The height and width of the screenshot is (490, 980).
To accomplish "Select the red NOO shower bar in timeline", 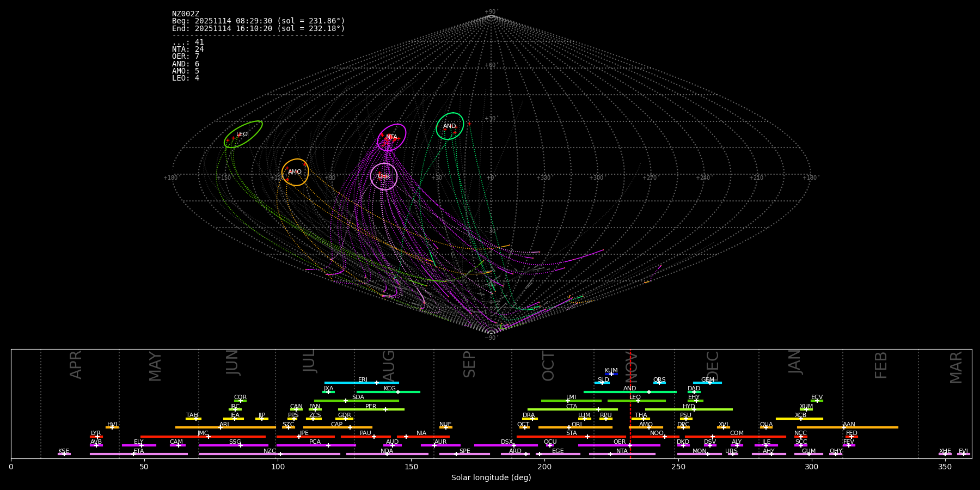I will pyautogui.click(x=655, y=437).
